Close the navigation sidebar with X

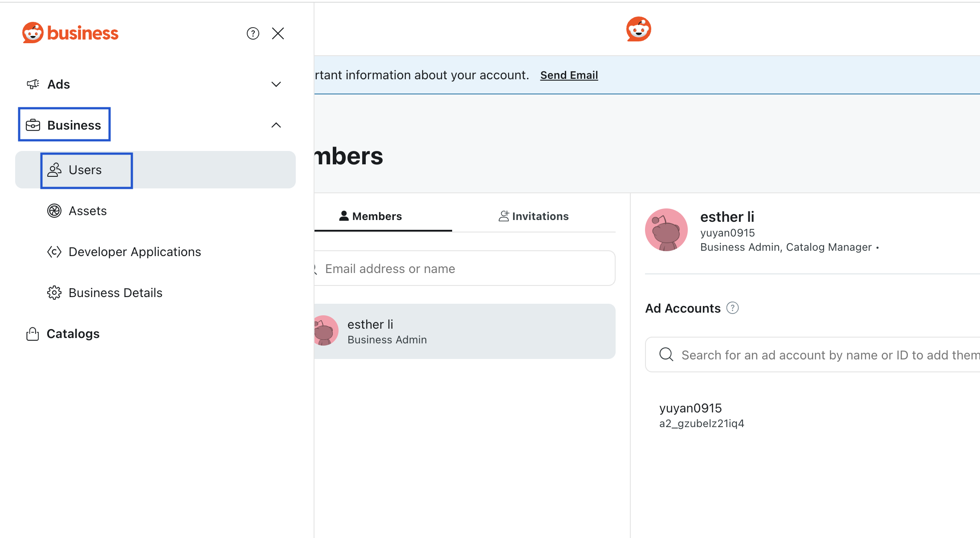278,33
